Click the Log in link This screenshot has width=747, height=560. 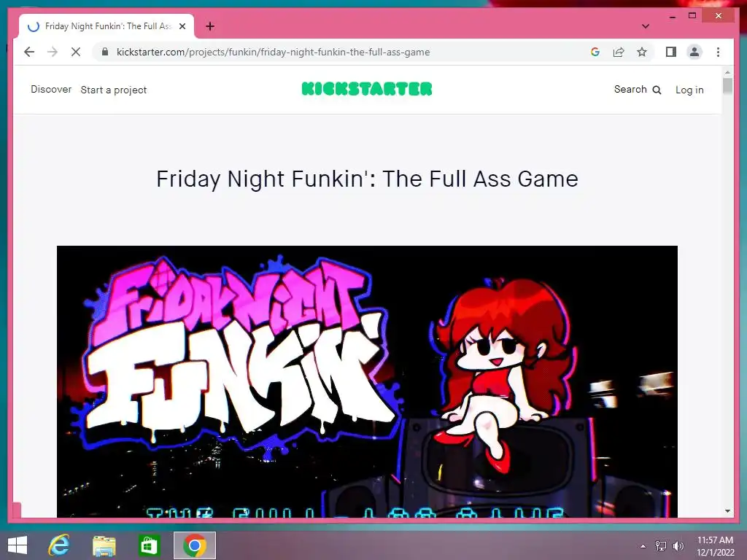point(689,90)
